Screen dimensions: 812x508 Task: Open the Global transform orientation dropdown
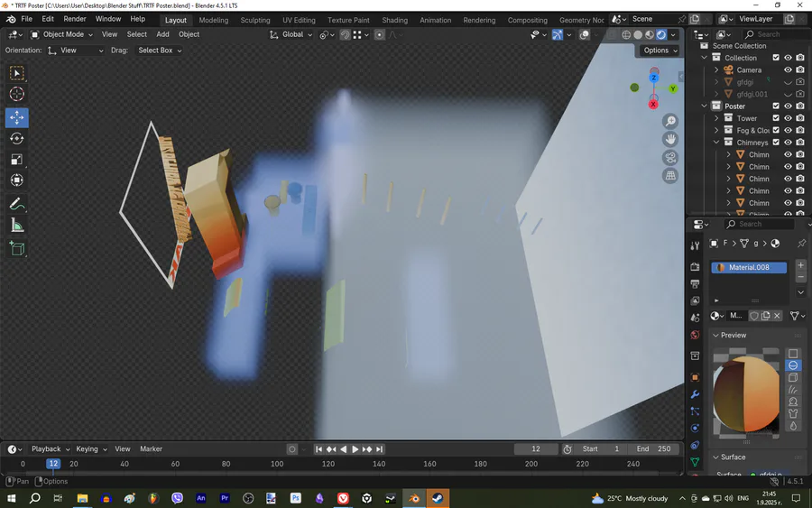coord(291,34)
